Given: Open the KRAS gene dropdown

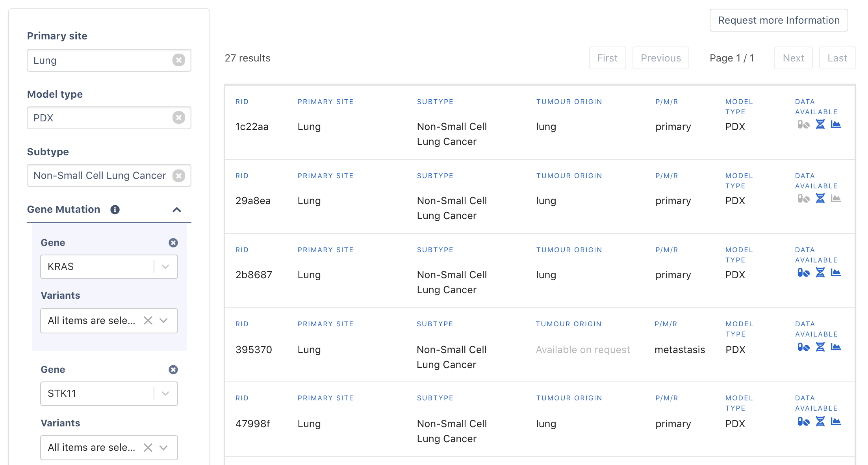Looking at the screenshot, I should click(x=165, y=267).
